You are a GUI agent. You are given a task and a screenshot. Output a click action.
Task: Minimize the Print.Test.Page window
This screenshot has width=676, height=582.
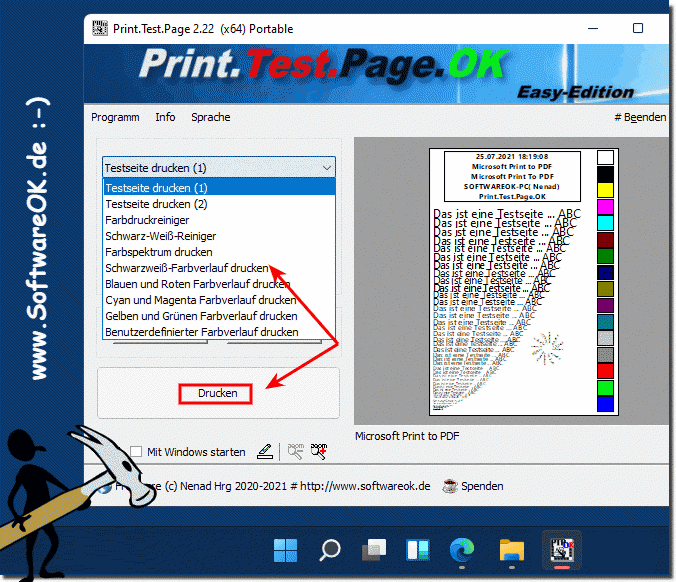593,28
